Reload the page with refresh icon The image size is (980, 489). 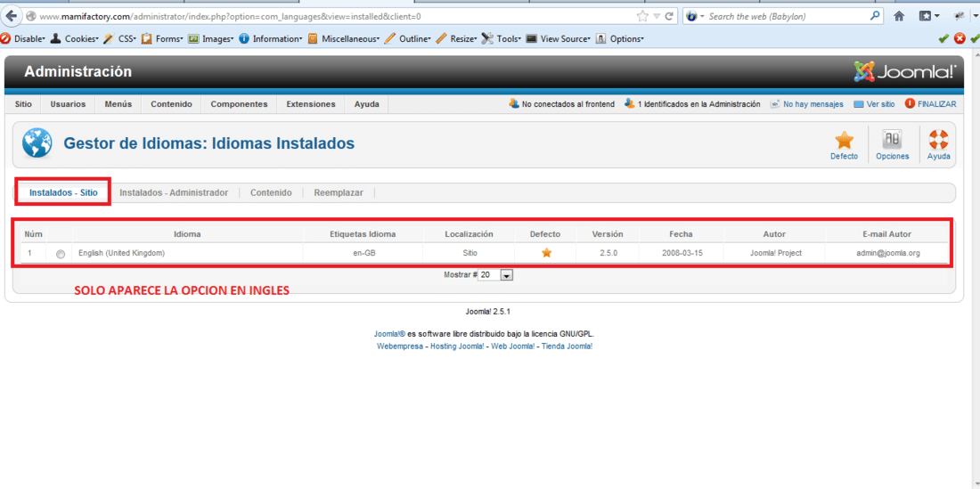(669, 16)
